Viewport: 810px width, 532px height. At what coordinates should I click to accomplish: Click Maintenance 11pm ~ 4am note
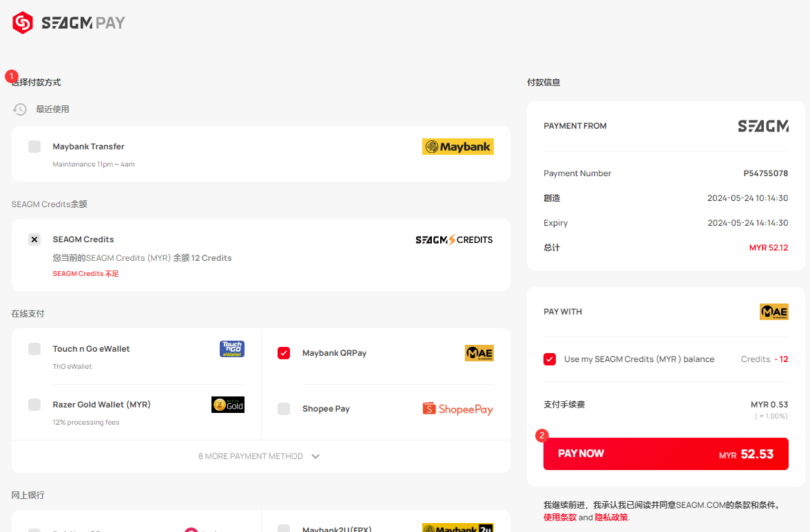click(x=94, y=164)
